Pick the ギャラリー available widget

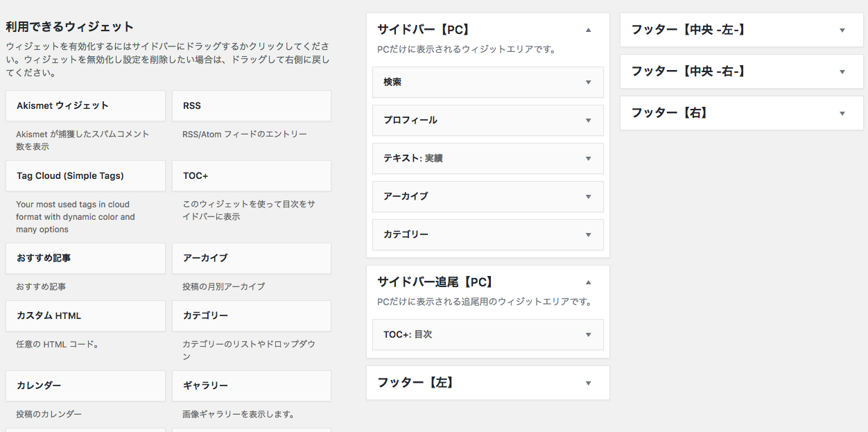252,386
